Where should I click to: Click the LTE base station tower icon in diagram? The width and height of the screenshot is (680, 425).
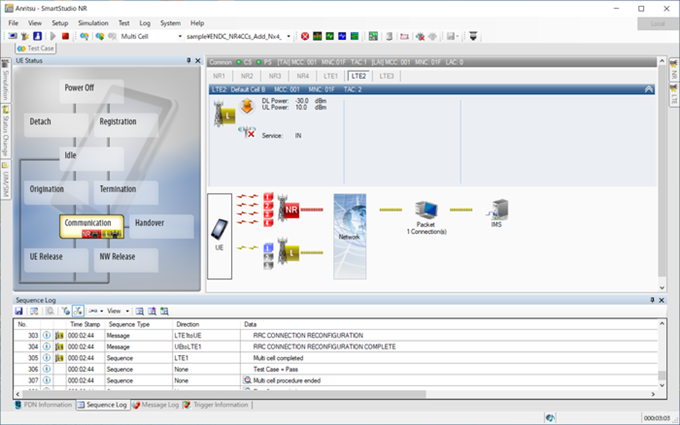[288, 251]
